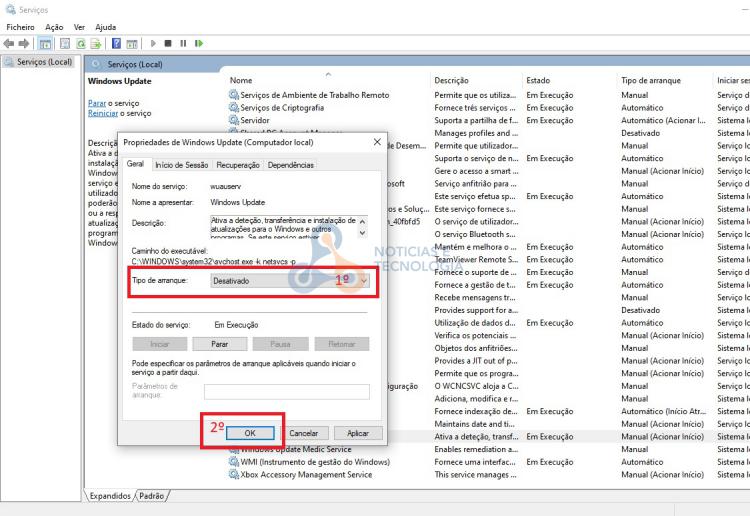The width and height of the screenshot is (750, 516).
Task: Click the gear icon of WMI (Instrumento de gestão do Windows)
Action: (x=233, y=462)
